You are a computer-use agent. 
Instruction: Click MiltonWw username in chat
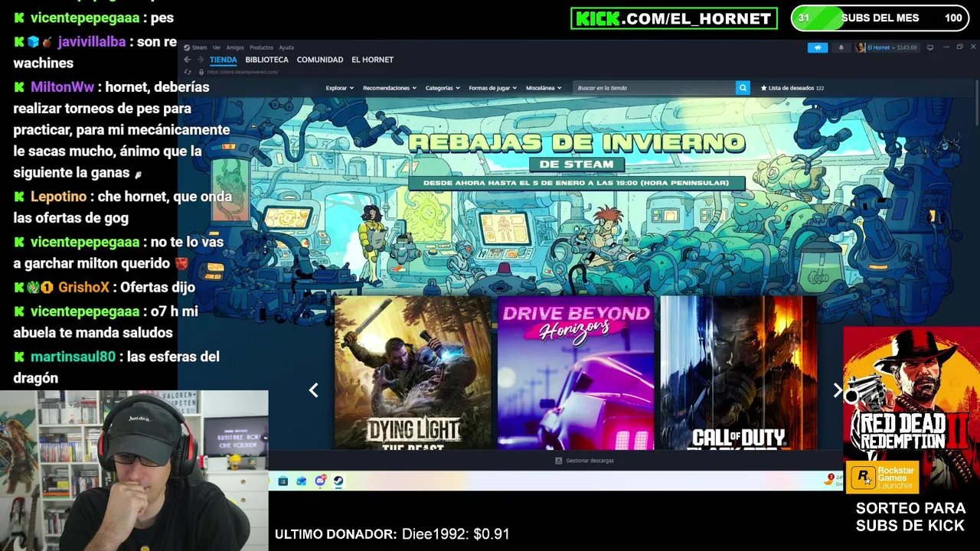[x=63, y=86]
